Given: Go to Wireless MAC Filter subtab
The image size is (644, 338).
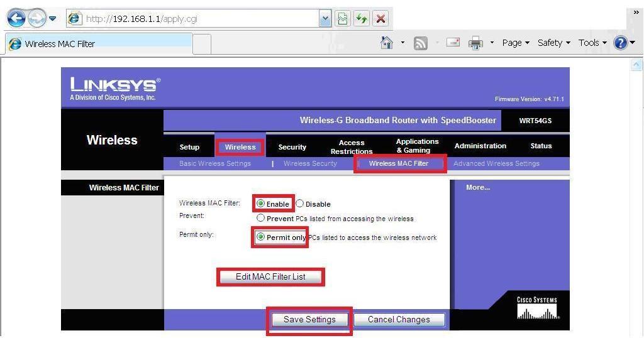Looking at the screenshot, I should 399,163.
